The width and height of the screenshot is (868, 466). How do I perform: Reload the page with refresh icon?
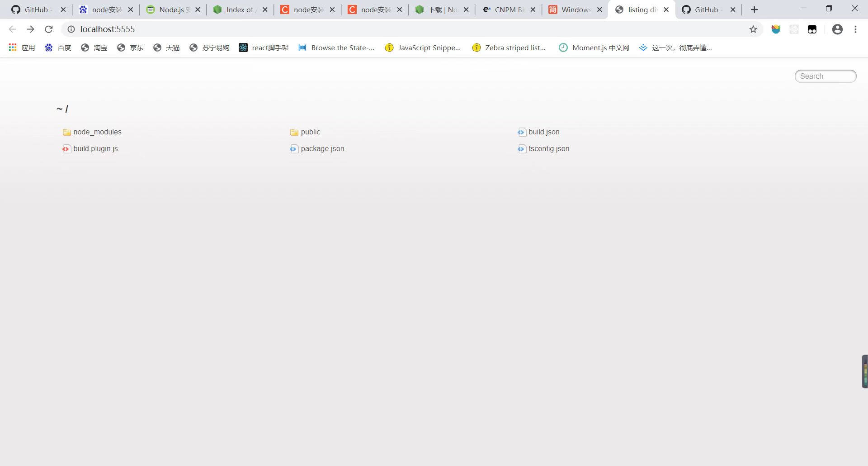click(x=49, y=29)
